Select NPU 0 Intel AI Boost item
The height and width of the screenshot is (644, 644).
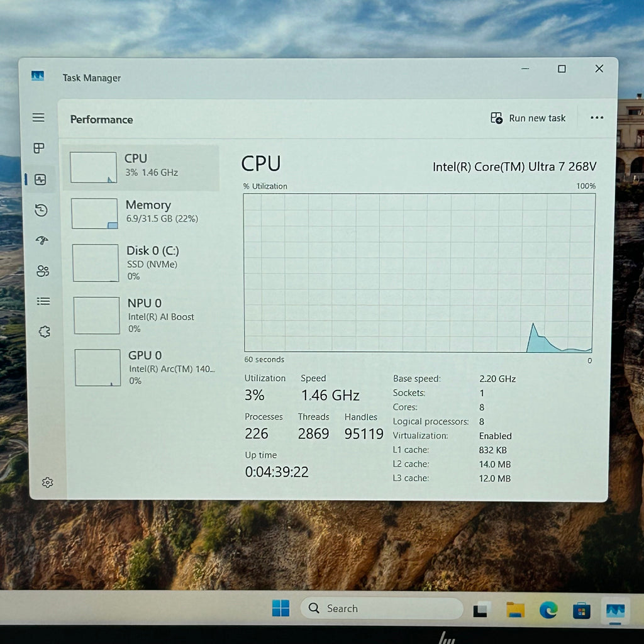tap(143, 315)
